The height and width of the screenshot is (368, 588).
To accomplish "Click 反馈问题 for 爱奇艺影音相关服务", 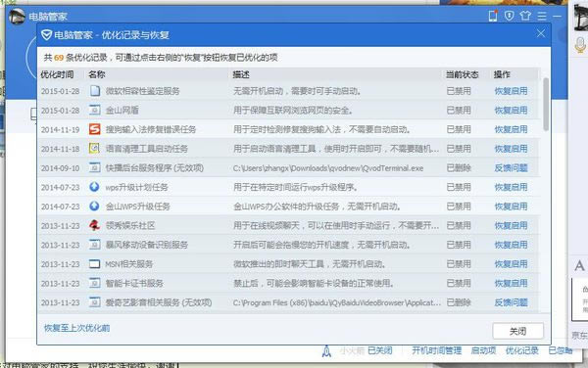I will tap(511, 302).
